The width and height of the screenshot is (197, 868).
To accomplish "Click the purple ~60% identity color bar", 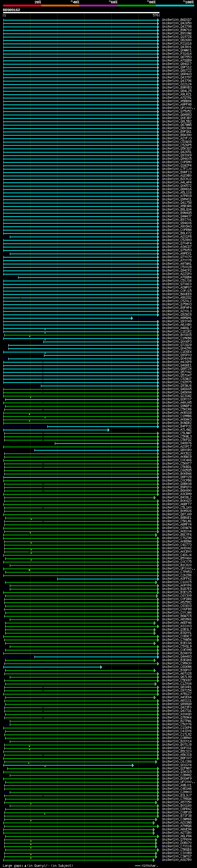I will pos(98,6).
